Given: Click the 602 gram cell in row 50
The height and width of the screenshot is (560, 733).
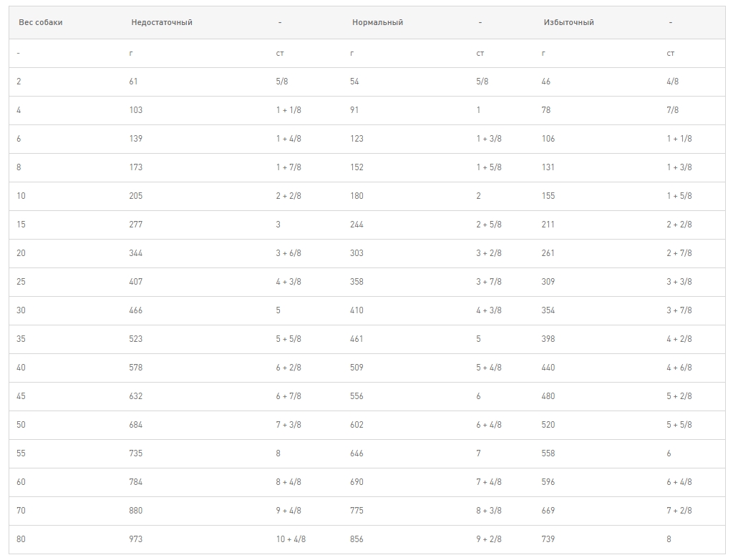Looking at the screenshot, I should [x=356, y=425].
